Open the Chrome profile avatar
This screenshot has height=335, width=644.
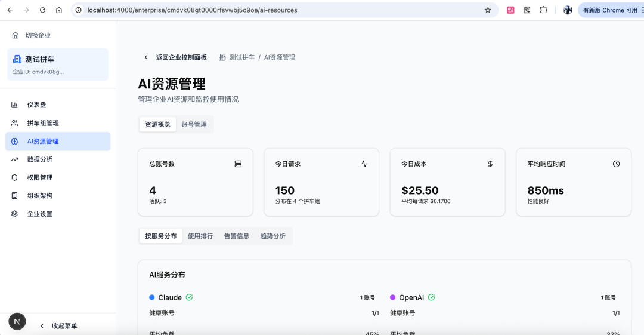click(568, 10)
